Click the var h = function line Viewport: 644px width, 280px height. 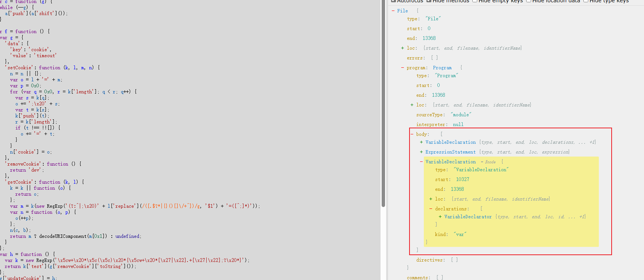27,254
